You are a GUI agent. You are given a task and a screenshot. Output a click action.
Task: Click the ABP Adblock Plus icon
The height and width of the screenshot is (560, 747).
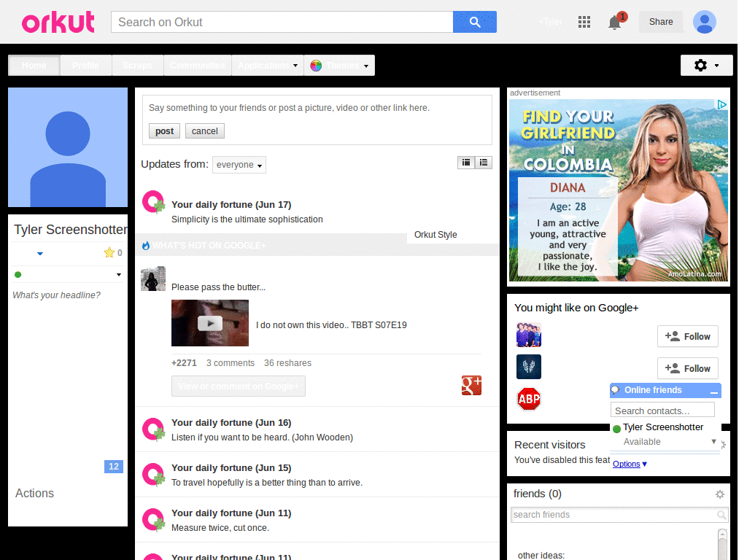coord(529,399)
